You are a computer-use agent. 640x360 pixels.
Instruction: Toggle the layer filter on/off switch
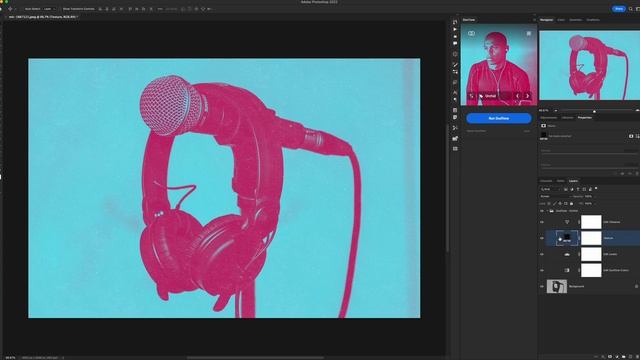pos(596,189)
